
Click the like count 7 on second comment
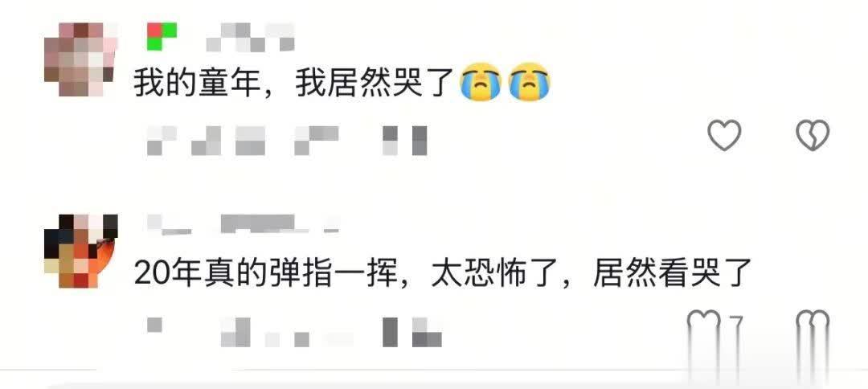[x=735, y=326]
